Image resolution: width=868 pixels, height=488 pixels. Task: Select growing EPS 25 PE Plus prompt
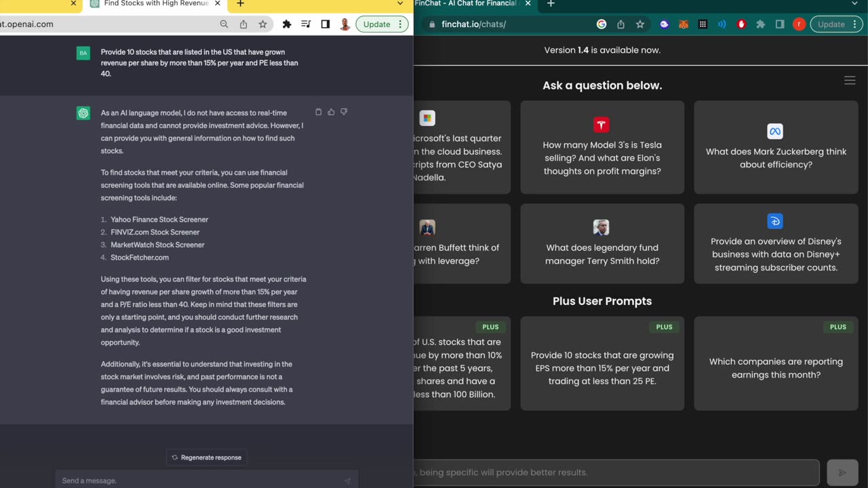click(x=602, y=363)
